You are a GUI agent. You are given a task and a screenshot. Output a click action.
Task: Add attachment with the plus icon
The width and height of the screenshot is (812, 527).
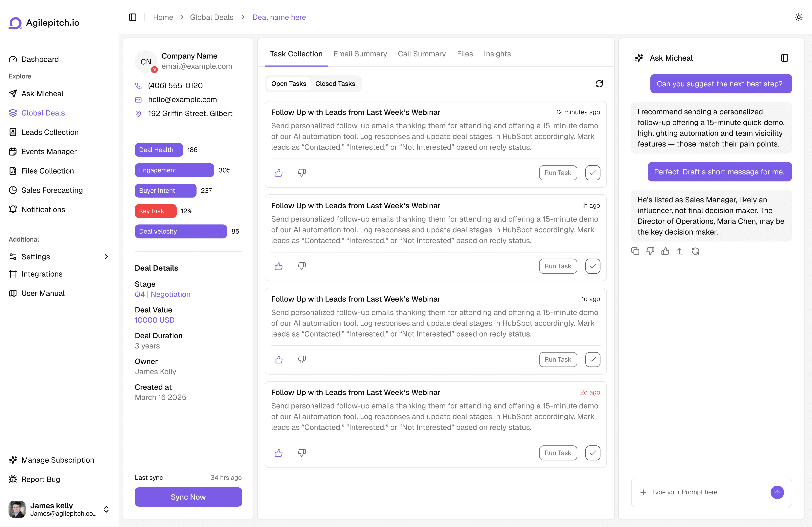coord(643,492)
